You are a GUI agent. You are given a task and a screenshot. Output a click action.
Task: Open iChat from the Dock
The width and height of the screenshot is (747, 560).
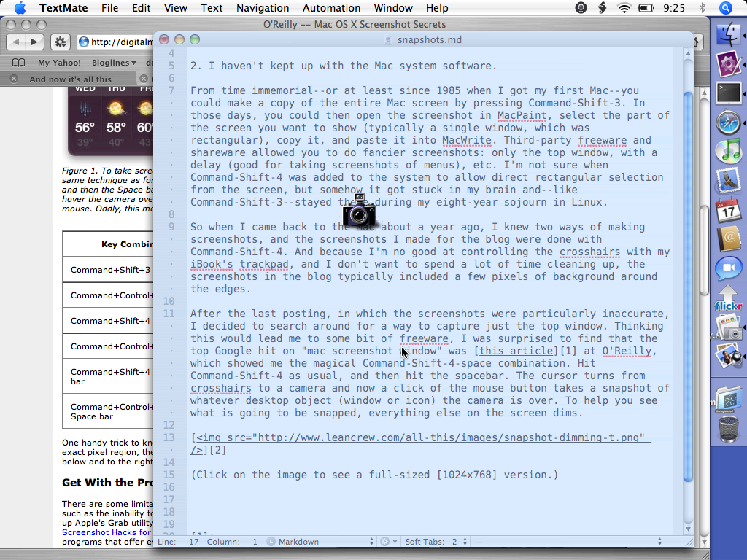729,268
